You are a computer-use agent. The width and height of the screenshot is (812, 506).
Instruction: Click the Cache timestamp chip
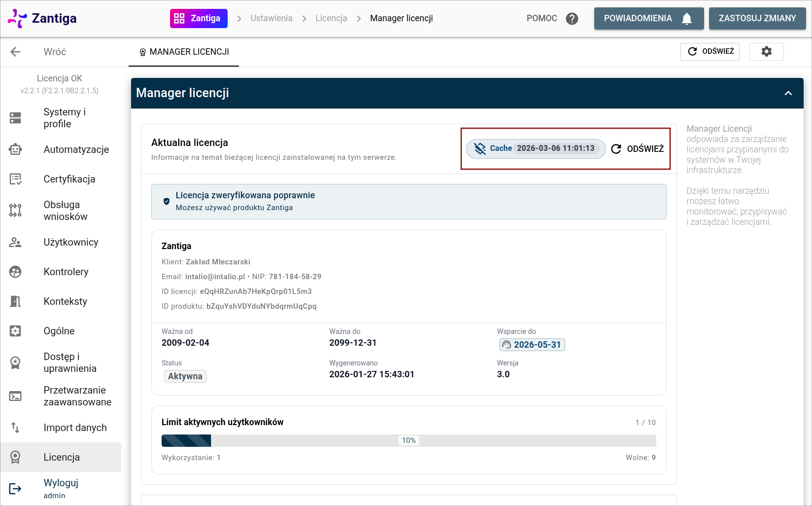[x=536, y=148]
